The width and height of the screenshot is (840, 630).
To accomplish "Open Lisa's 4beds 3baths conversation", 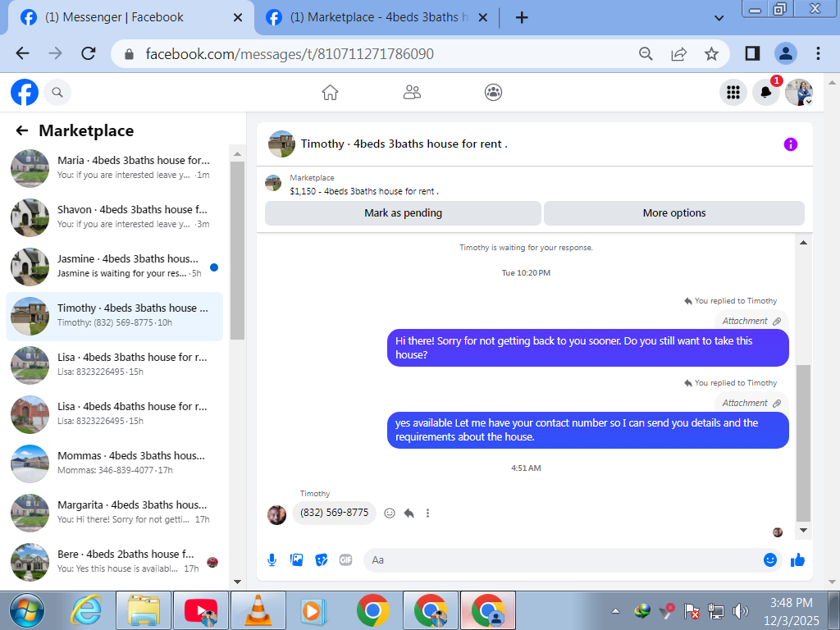I will pos(114,365).
